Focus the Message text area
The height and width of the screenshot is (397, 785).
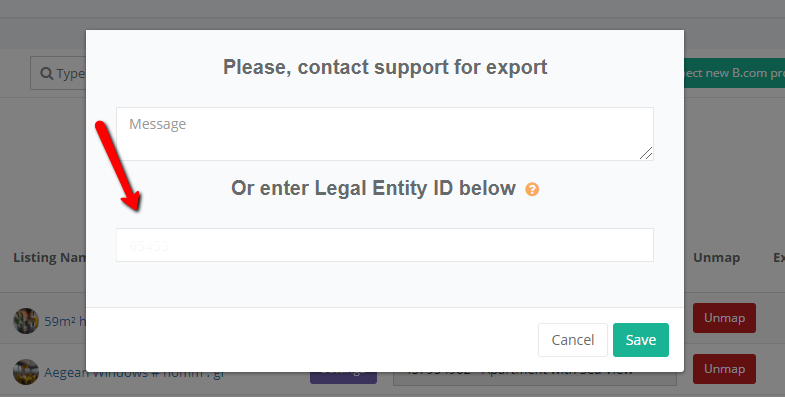(x=384, y=134)
